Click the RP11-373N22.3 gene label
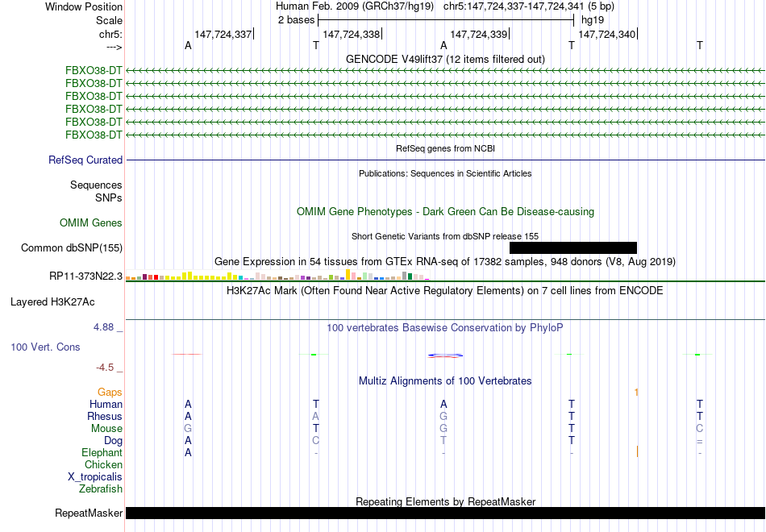Image resolution: width=766 pixels, height=532 pixels. tap(86, 276)
